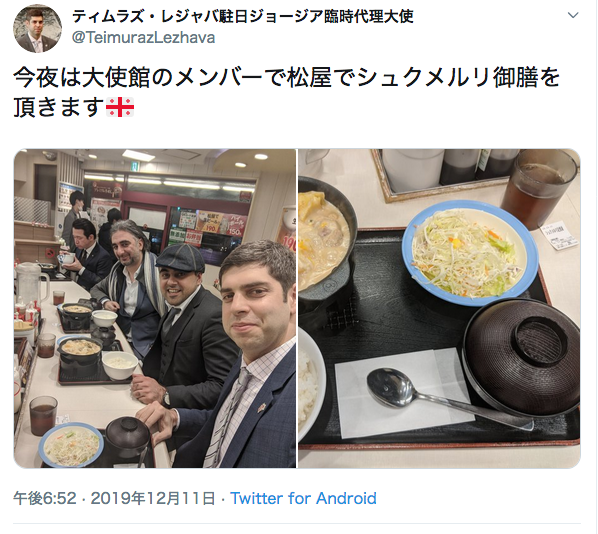The height and width of the screenshot is (534, 598).
Task: Open the right photo of the meal tray
Action: pyautogui.click(x=439, y=308)
